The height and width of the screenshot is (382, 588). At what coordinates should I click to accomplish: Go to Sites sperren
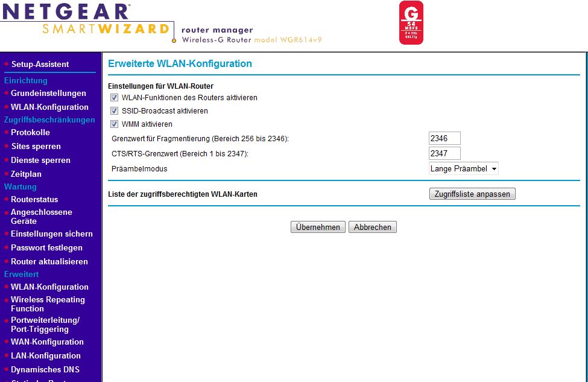(36, 147)
